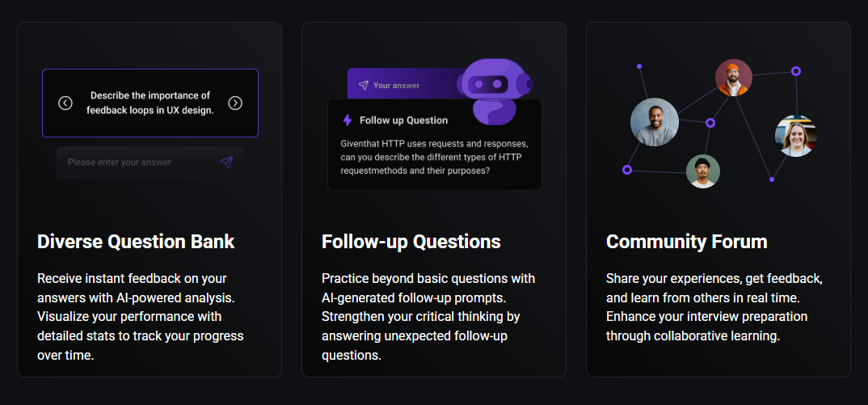
Task: Select the purple 'Your answer' bar
Action: click(x=407, y=86)
